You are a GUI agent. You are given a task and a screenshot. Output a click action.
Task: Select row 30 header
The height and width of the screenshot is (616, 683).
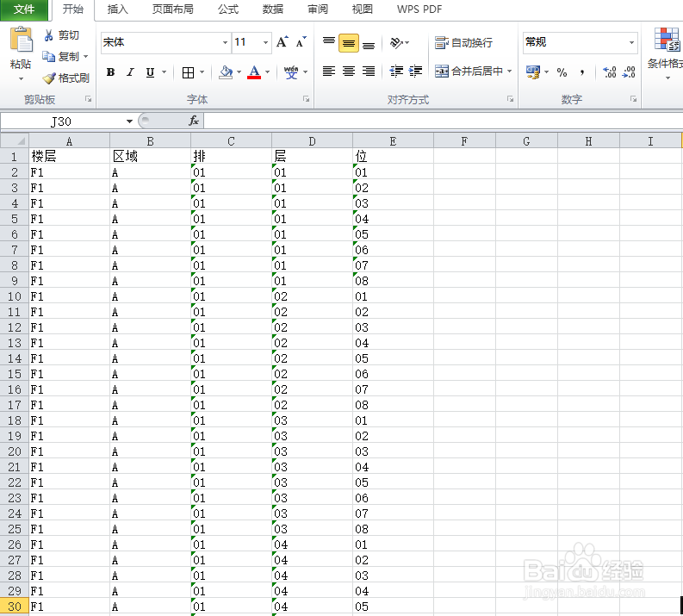pos(15,607)
